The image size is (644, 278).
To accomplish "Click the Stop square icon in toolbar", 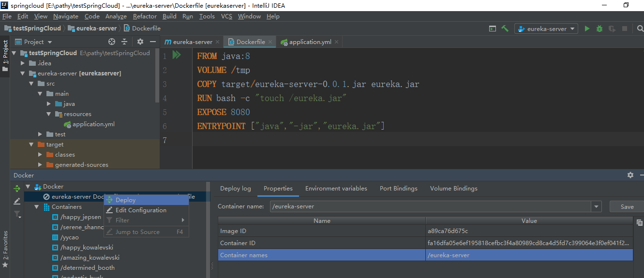I will (x=625, y=29).
